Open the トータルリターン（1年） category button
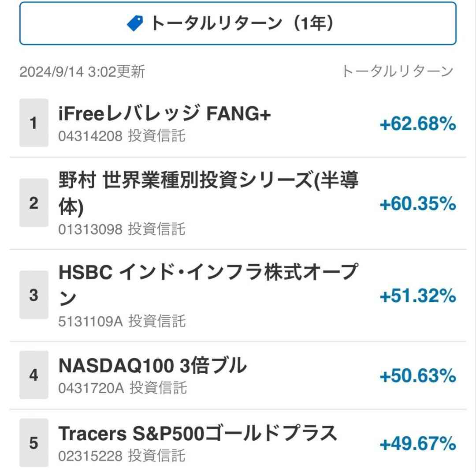476x472 pixels. click(238, 23)
